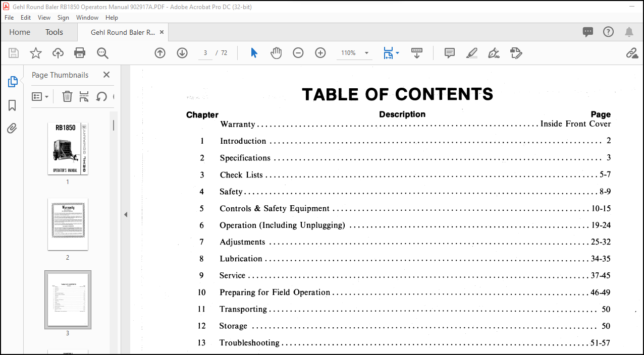
Task: Open the Sign document pen tool
Action: point(494,53)
